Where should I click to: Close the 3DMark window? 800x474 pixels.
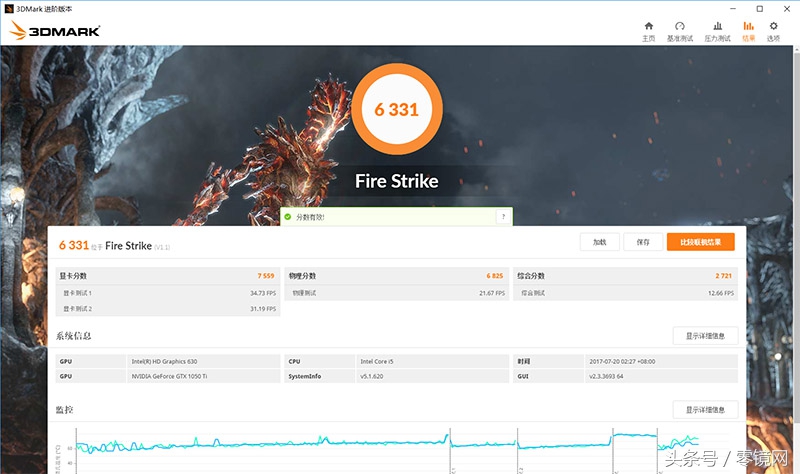pos(787,9)
